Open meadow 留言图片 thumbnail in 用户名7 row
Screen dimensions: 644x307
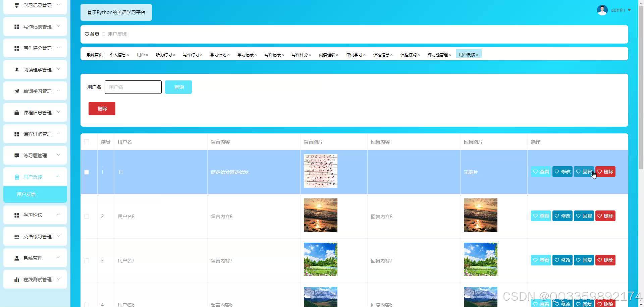click(x=321, y=259)
